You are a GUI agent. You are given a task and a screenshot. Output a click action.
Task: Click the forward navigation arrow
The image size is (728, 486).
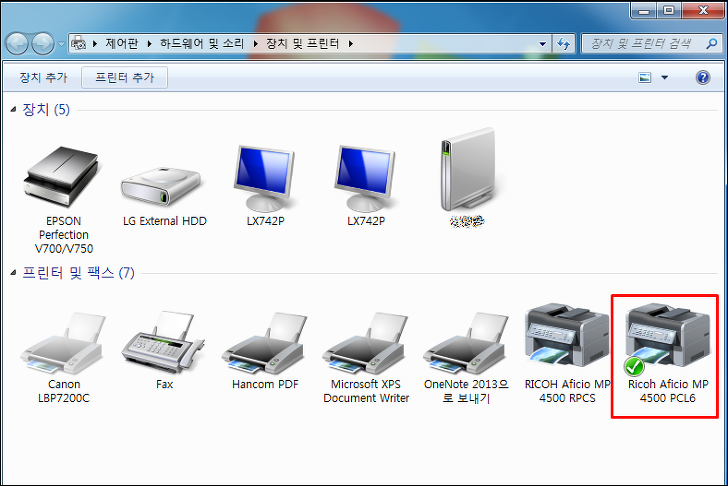click(42, 44)
